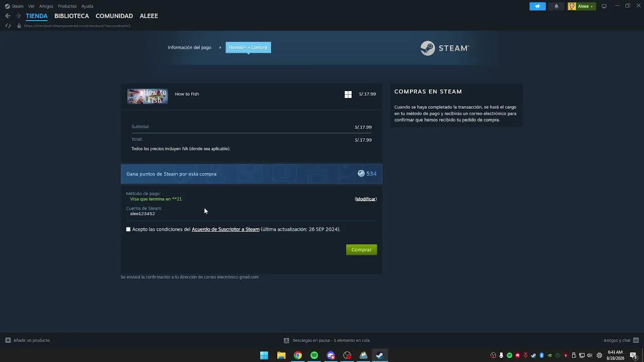Click the volume icon in the system tray

point(590,355)
